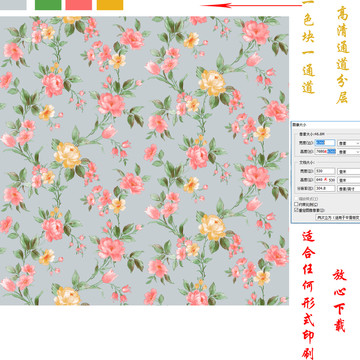Click the pixel height field in Image Size
The height and width of the screenshot is (360, 360).
[325, 151]
